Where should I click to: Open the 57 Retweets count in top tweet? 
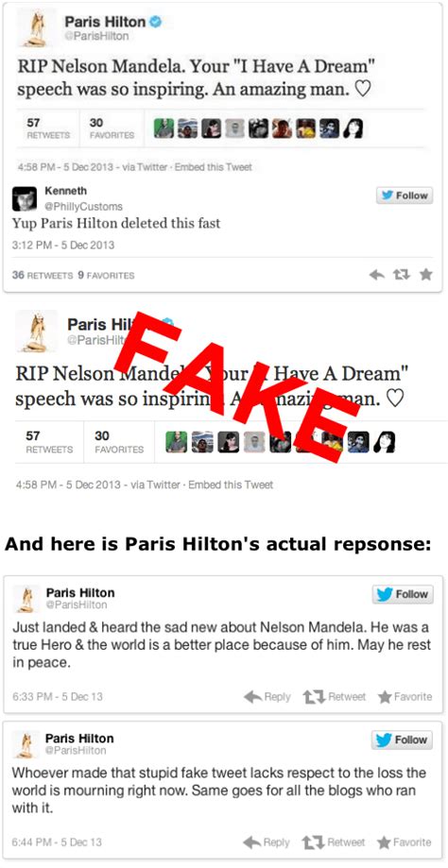48,128
